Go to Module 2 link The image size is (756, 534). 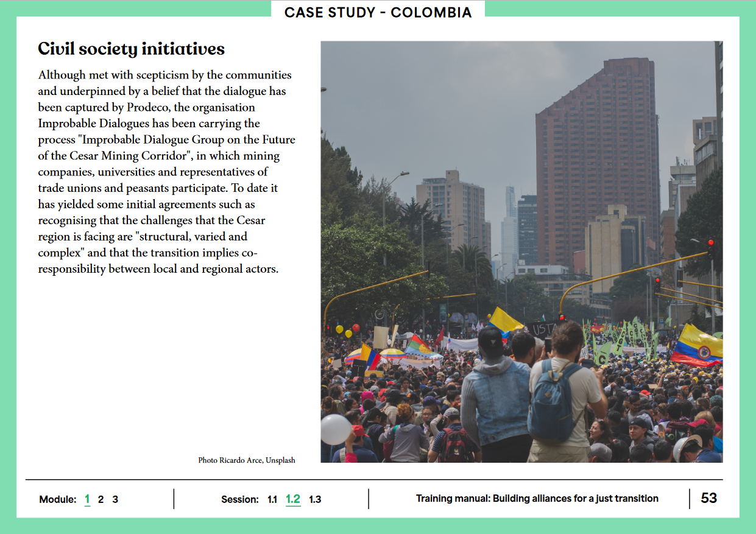pos(101,499)
